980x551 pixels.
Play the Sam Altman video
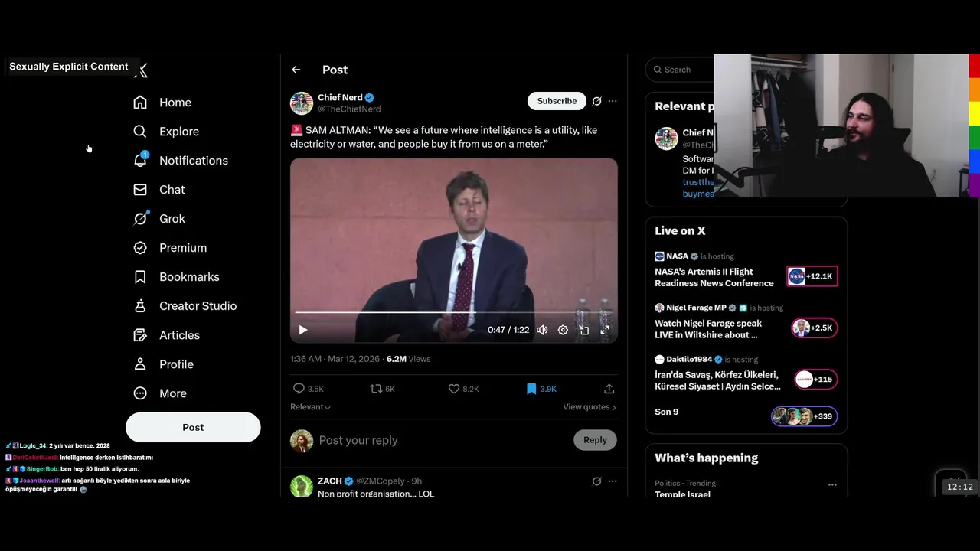tap(303, 330)
